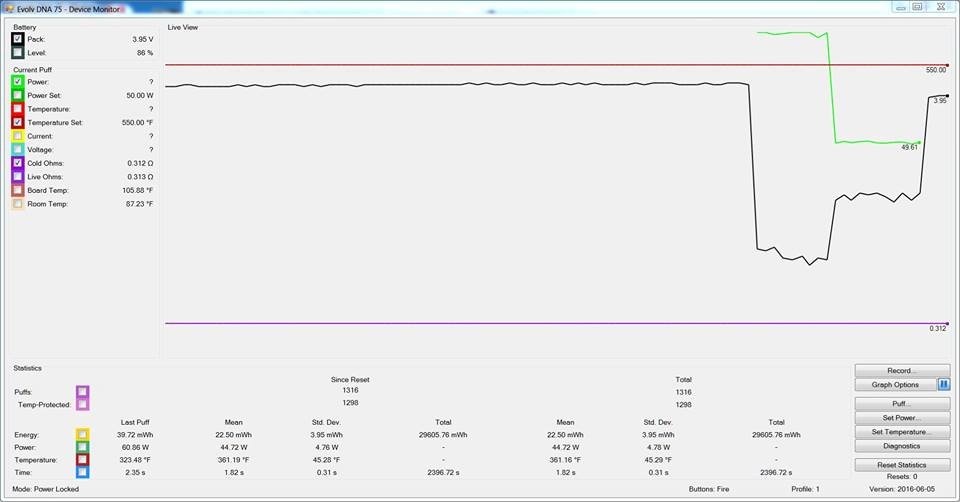Toggle the Cold Ohms checkbox
960x502 pixels.
18,163
